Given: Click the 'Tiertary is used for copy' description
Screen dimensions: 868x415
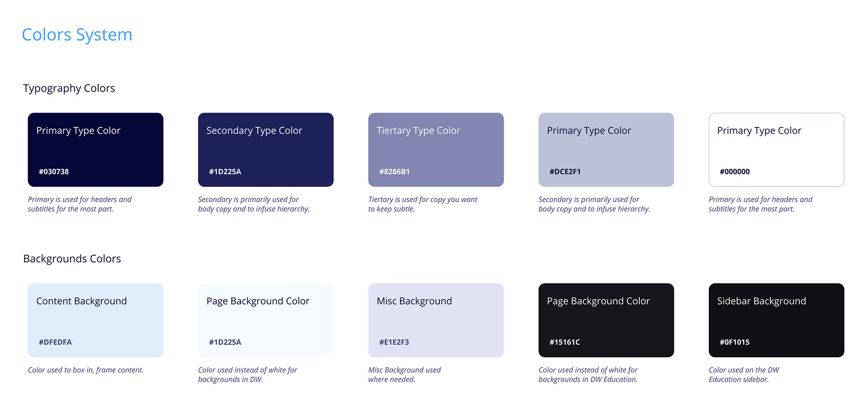Looking at the screenshot, I should [423, 204].
